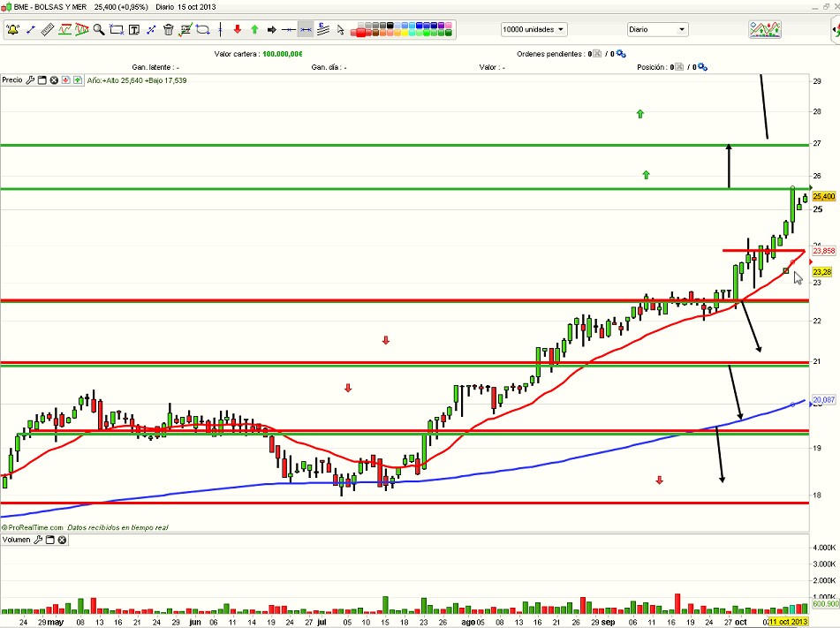Pick the yellow color swatch

click(405, 33)
